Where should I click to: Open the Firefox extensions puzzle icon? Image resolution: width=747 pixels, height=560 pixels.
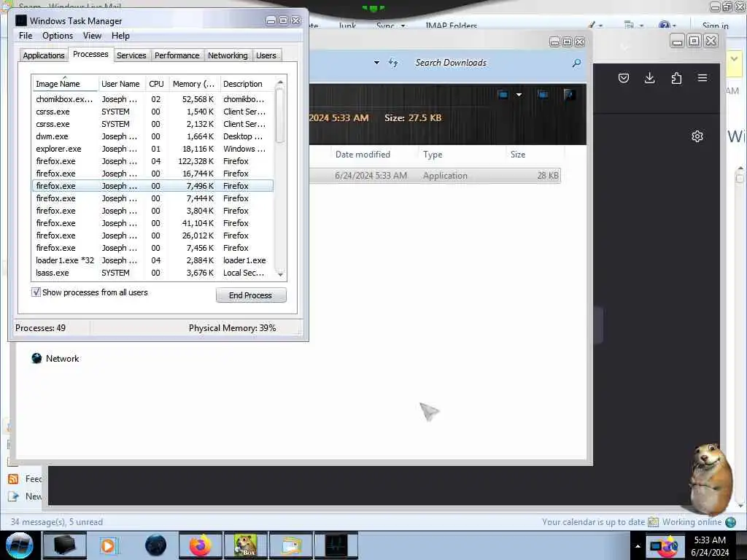[x=676, y=78]
